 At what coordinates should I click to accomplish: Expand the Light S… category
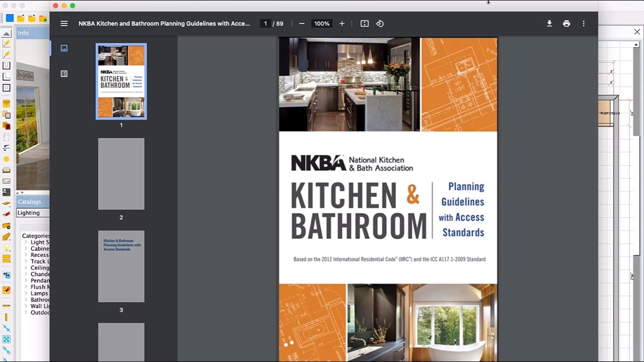click(x=26, y=242)
